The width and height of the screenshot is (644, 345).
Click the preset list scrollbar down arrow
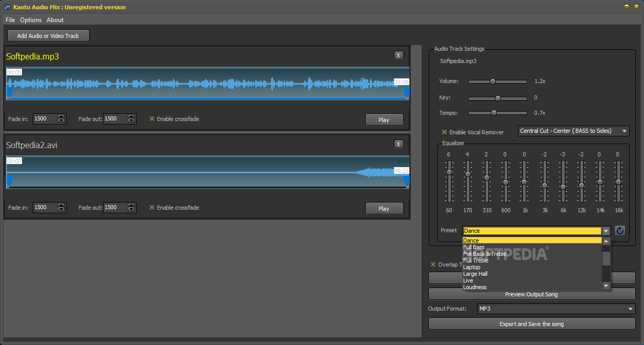click(x=606, y=286)
